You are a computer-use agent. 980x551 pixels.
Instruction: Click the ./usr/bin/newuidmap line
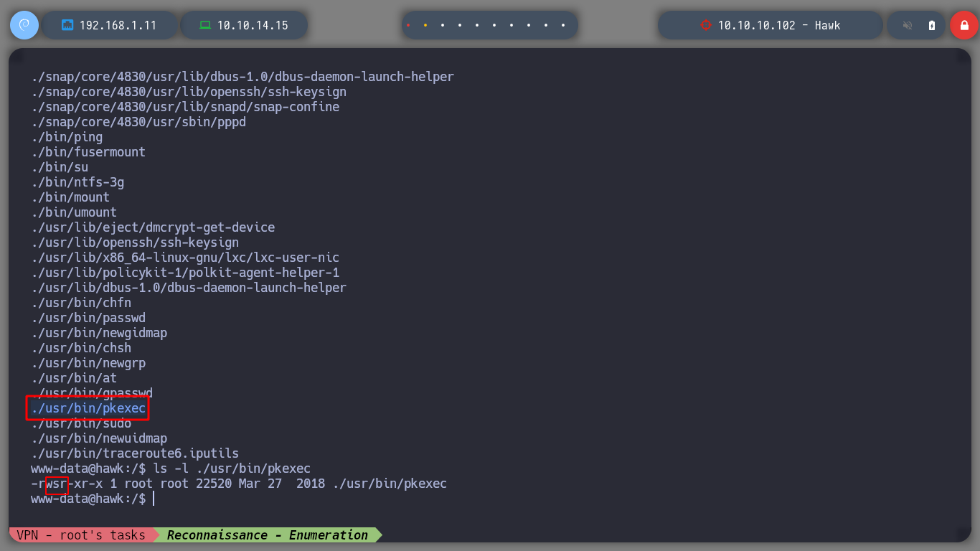tap(99, 438)
